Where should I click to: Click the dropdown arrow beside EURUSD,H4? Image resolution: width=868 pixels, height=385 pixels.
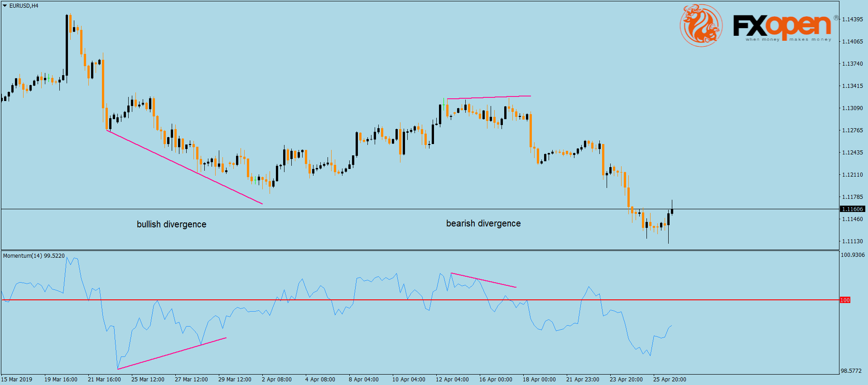click(x=5, y=6)
